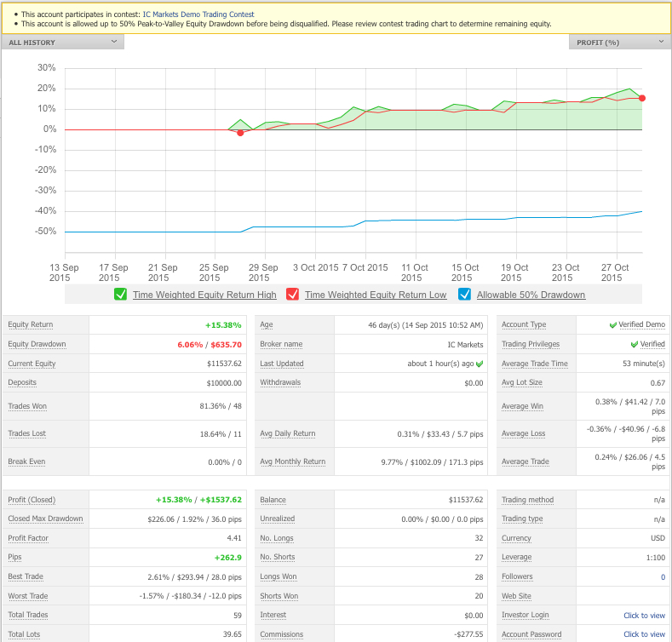Click the Broker name label
The image size is (672, 642).
point(281,344)
